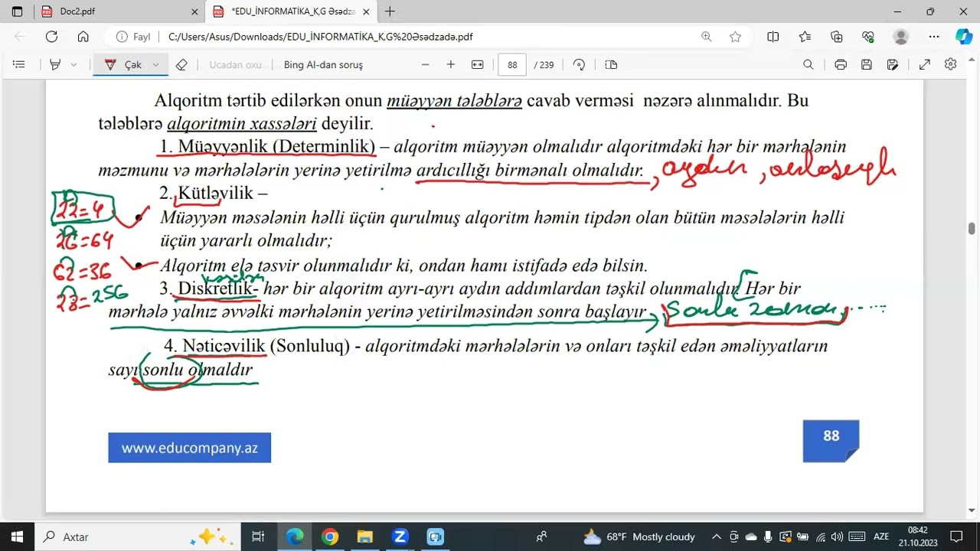Open weather widget Mostly cloudy
Screen dimensions: 980x551
click(x=639, y=537)
